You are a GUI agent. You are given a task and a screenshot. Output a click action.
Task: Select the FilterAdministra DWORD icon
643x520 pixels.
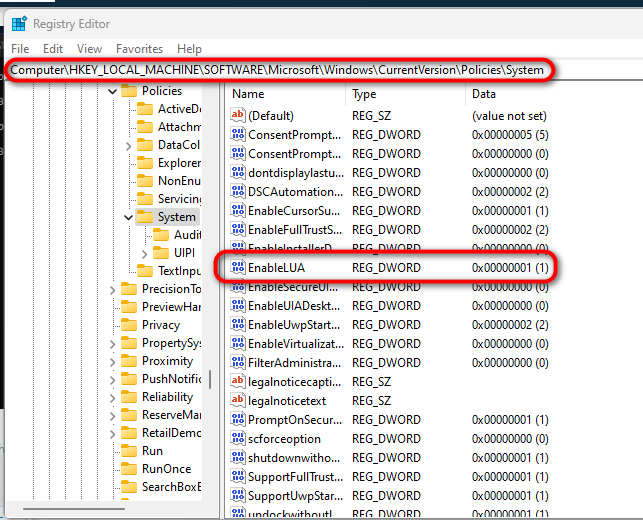coord(238,363)
